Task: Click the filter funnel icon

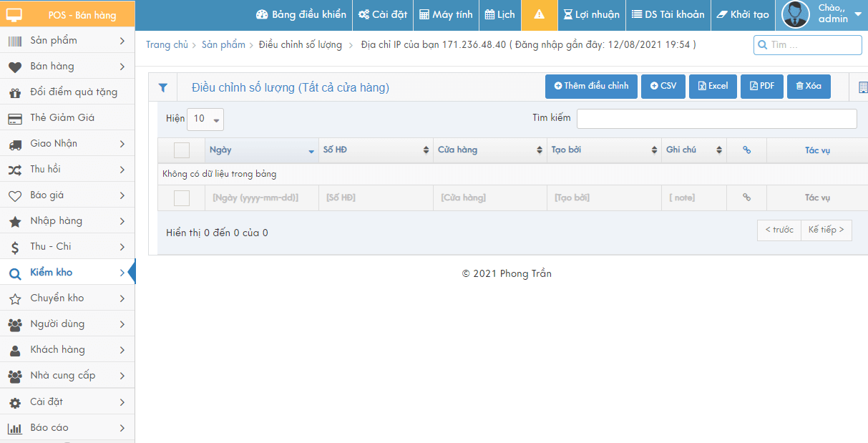Action: (x=163, y=87)
